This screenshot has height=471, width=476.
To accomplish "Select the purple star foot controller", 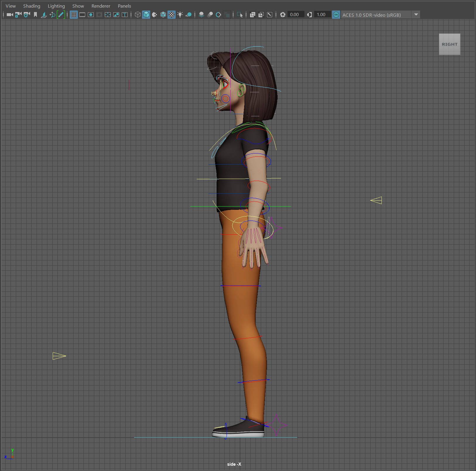I will coord(276,425).
